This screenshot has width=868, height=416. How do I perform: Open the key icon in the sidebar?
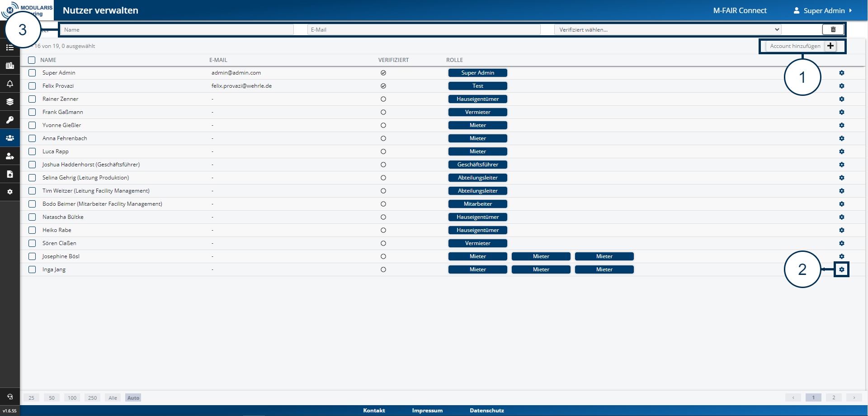coord(10,120)
